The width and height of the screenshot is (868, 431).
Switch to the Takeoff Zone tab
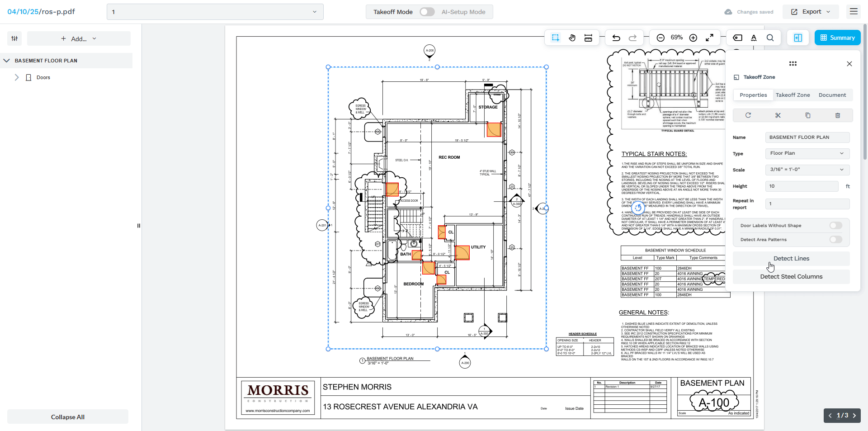click(x=793, y=95)
